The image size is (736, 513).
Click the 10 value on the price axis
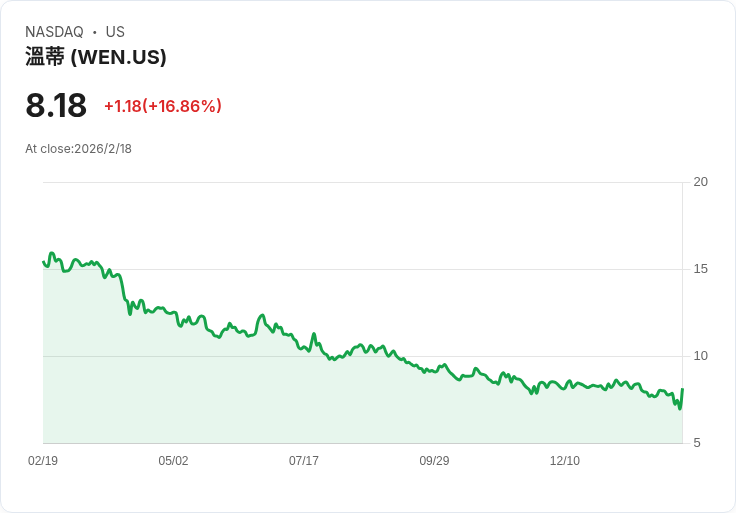(701, 356)
